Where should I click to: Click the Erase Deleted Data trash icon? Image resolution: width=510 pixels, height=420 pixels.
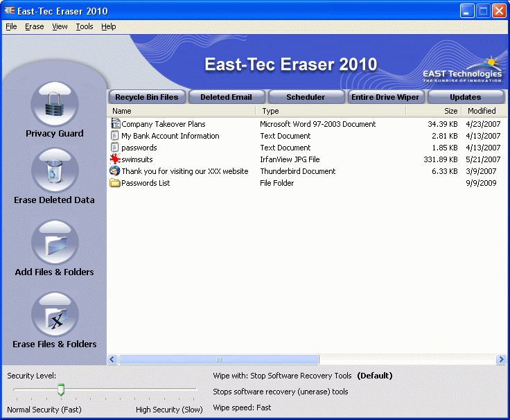click(x=55, y=171)
